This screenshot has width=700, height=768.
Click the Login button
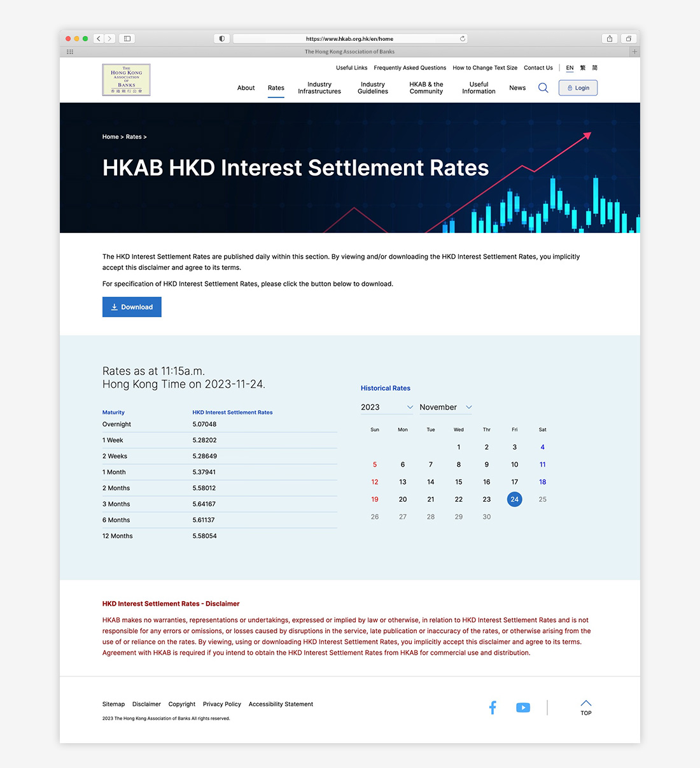(578, 88)
